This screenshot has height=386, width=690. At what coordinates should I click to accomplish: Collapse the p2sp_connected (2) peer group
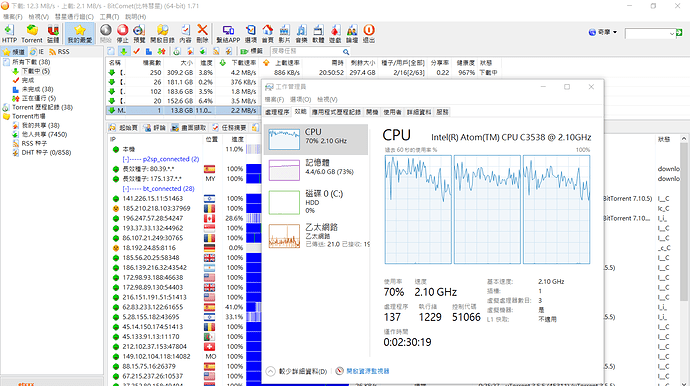tap(125, 159)
